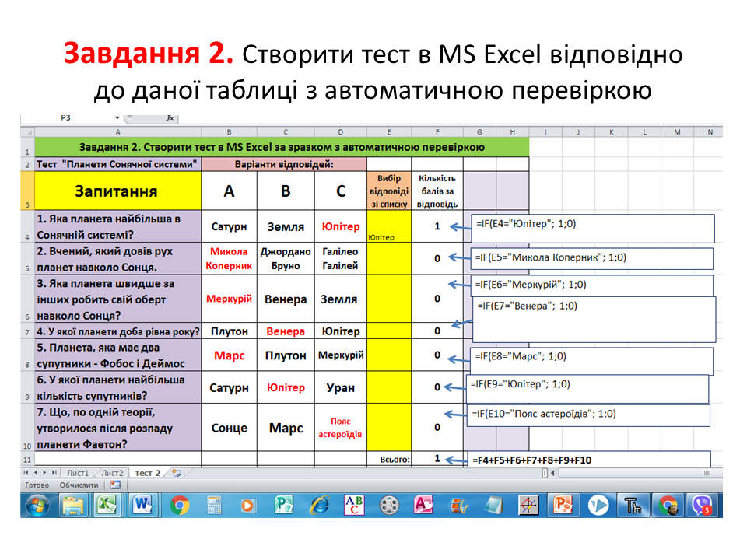Select row 11 header

[27, 460]
